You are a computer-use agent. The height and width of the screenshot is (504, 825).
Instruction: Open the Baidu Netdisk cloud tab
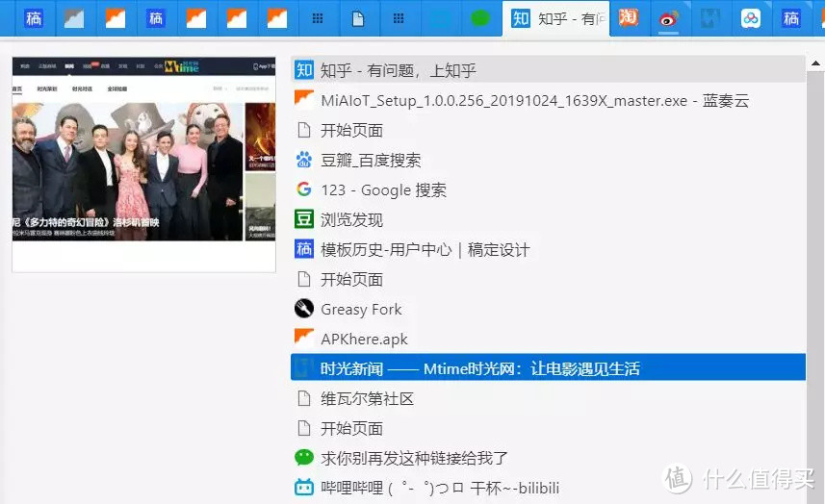[750, 18]
